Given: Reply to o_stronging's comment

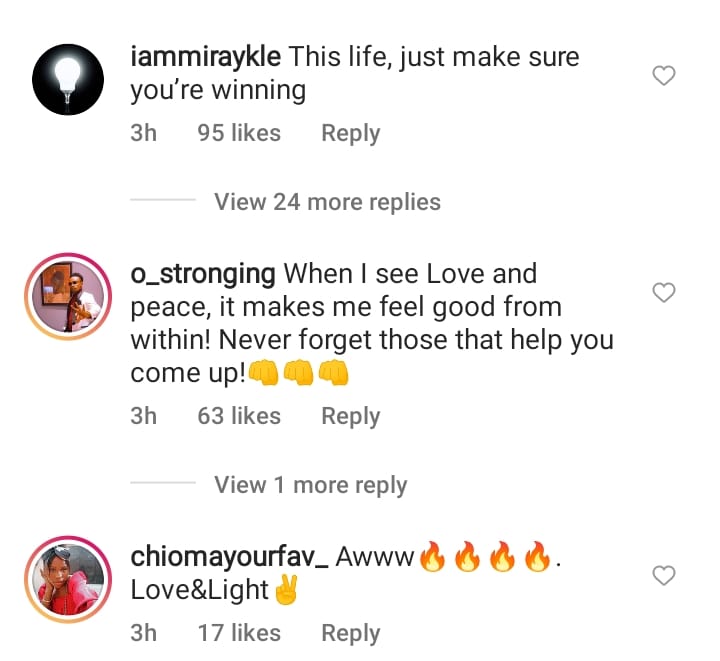Looking at the screenshot, I should 350,416.
